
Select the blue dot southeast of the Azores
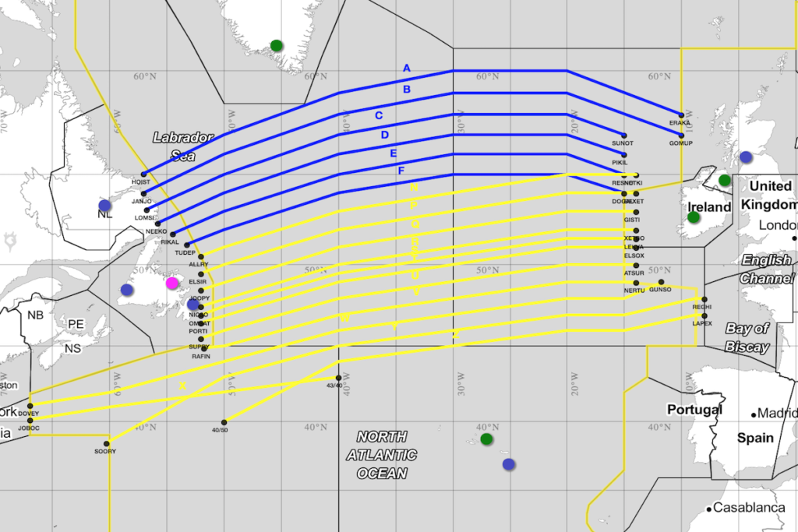[x=509, y=464]
